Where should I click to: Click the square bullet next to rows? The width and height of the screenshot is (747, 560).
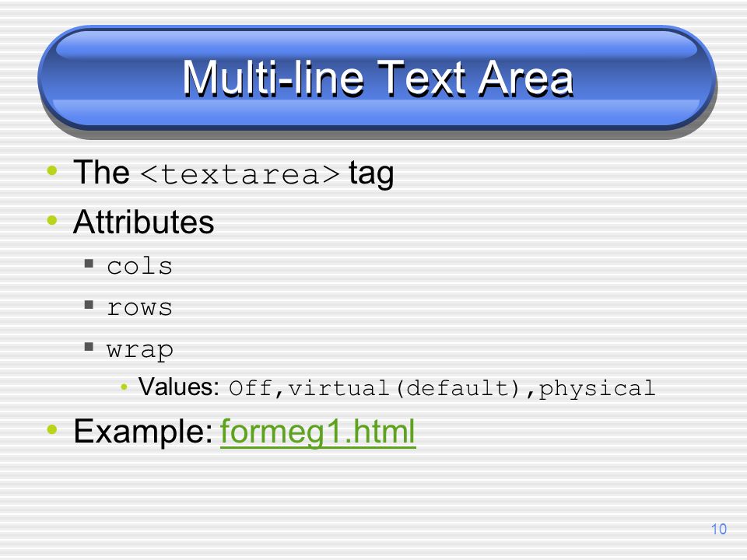pos(89,305)
